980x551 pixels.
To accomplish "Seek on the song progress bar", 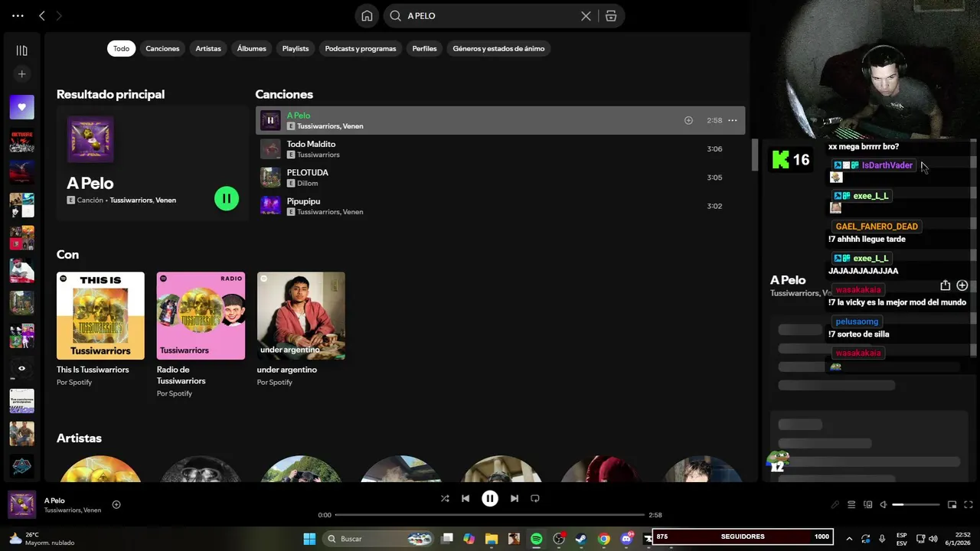I will (x=490, y=515).
